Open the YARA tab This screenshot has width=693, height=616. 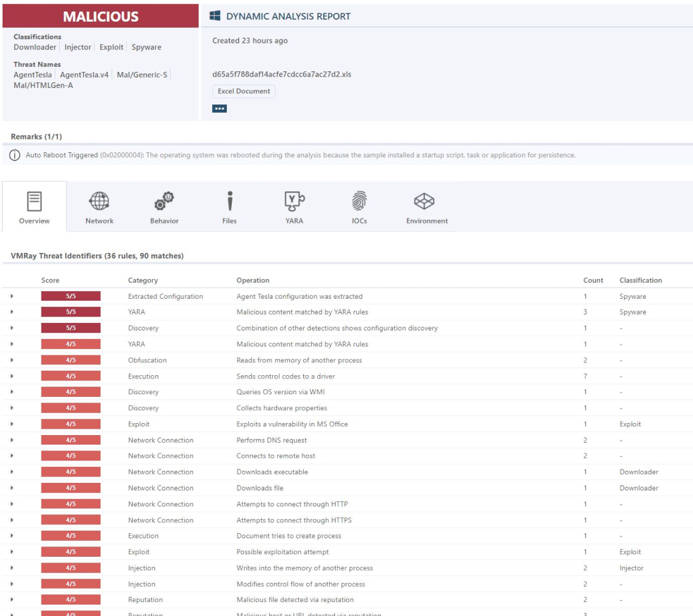[294, 207]
